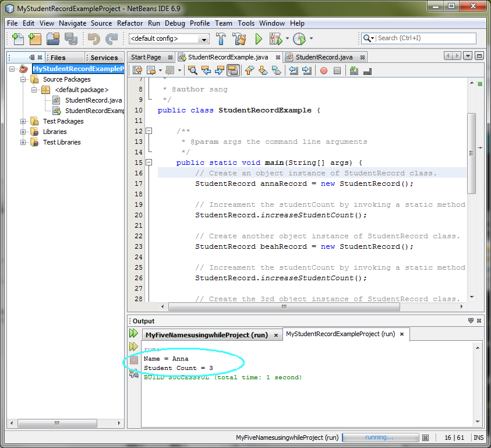Click the Save All disks icon
This screenshot has width=491, height=448.
tap(71, 39)
